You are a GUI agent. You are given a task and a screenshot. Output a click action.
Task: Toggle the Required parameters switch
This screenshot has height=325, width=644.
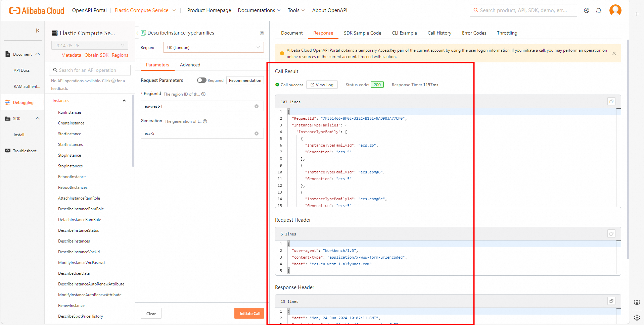tap(201, 80)
